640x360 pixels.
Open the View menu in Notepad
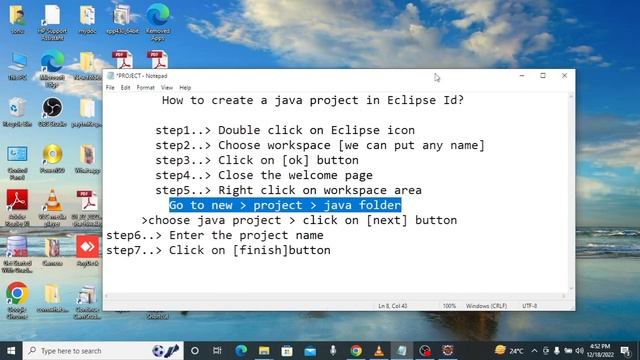167,88
